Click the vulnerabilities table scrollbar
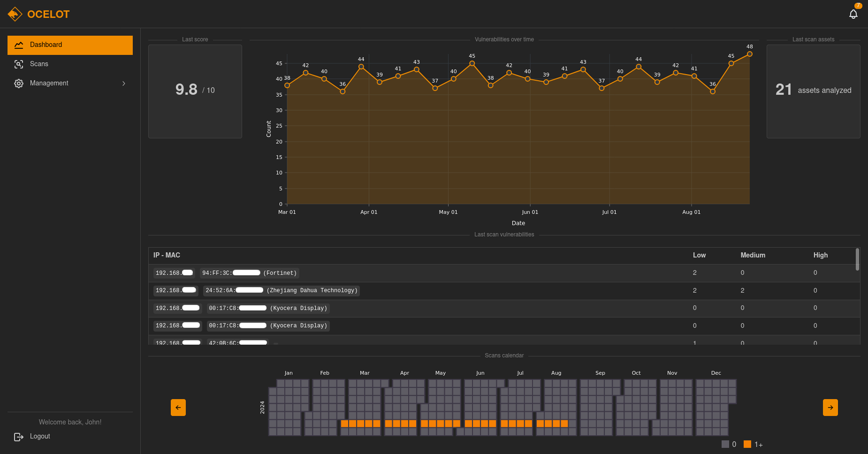 pos(857,259)
